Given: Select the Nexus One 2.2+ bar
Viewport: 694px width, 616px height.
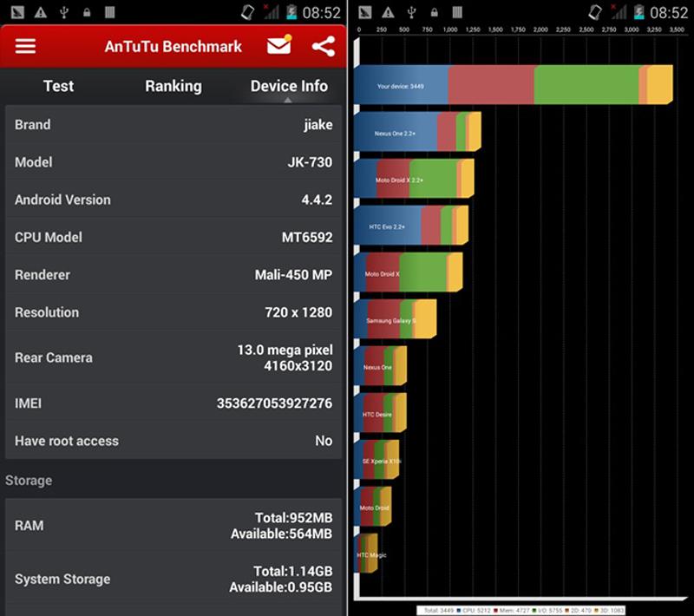Looking at the screenshot, I should pos(417,132).
